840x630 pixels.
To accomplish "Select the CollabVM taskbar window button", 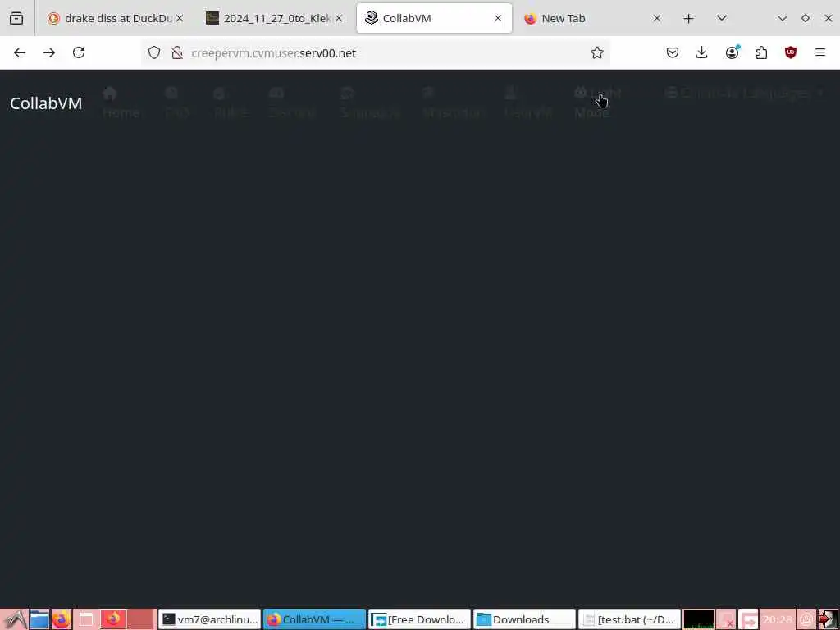I will (314, 620).
